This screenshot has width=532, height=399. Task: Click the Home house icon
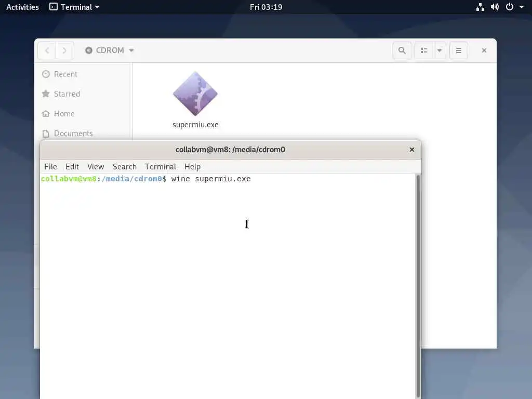pyautogui.click(x=46, y=114)
